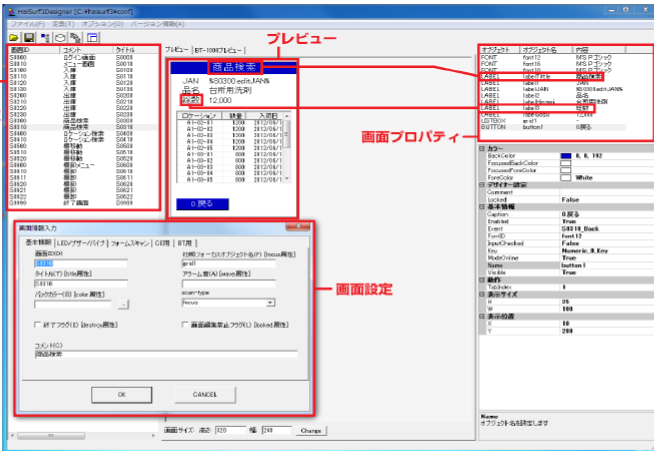Click the hammer tool toolbar icon
654x451 pixels.
tap(75, 38)
